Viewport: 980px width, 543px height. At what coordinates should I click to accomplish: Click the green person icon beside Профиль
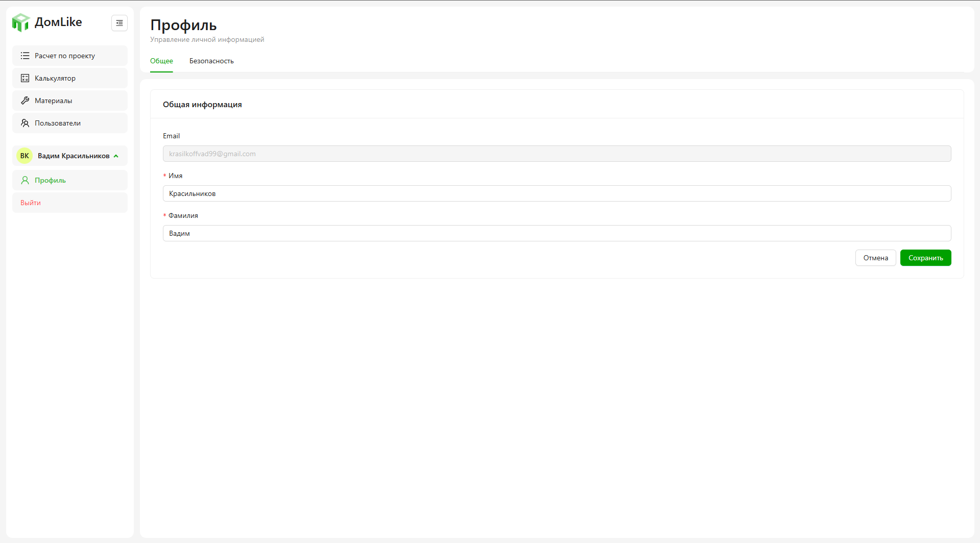point(25,180)
